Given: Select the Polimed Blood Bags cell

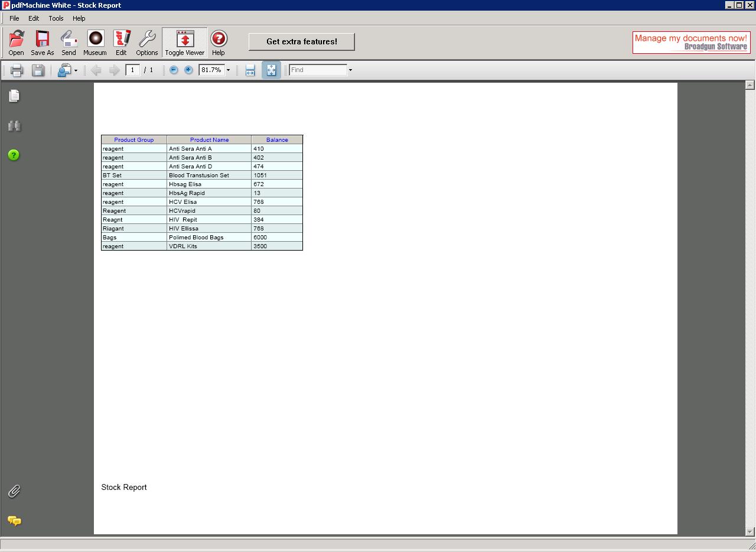Looking at the screenshot, I should coord(209,238).
